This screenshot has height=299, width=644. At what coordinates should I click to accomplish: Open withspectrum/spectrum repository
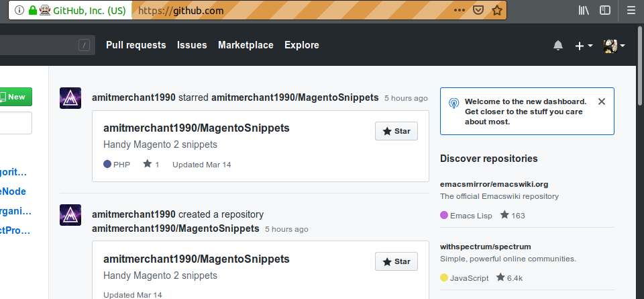486,247
